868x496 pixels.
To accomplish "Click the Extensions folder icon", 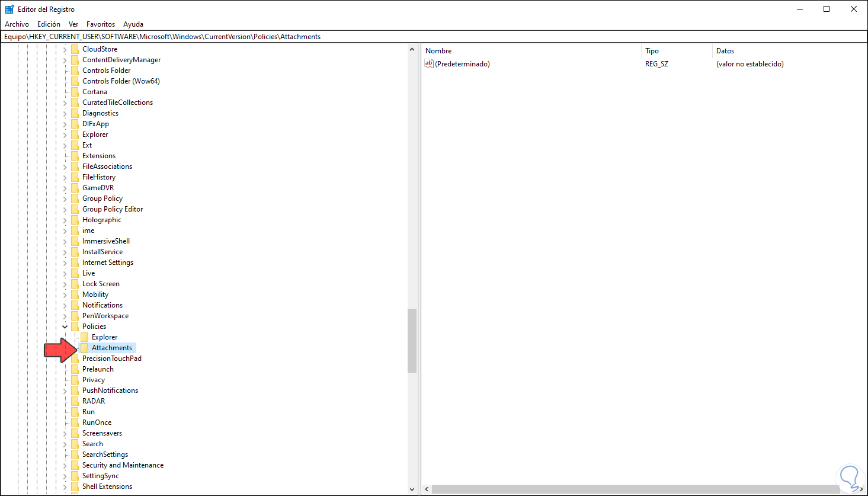I will [x=75, y=156].
